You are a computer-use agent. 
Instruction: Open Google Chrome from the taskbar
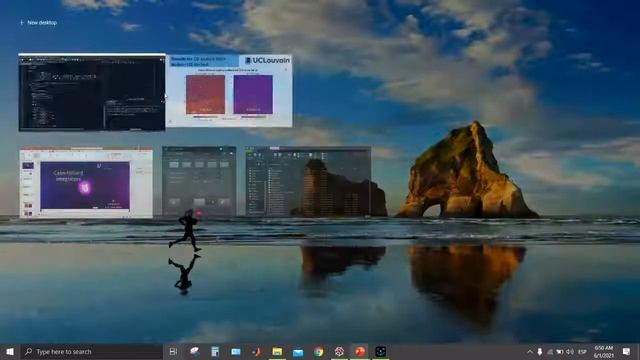click(x=319, y=351)
